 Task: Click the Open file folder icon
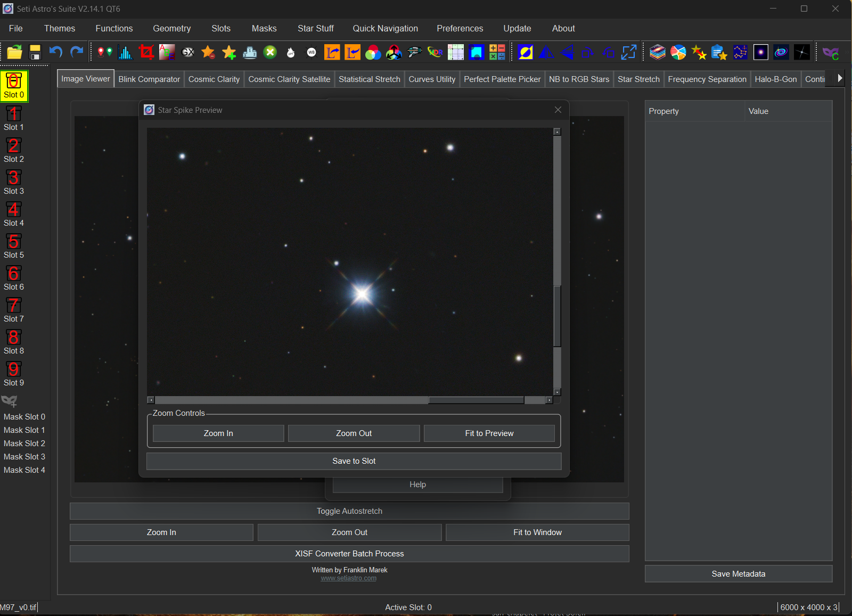pyautogui.click(x=14, y=52)
